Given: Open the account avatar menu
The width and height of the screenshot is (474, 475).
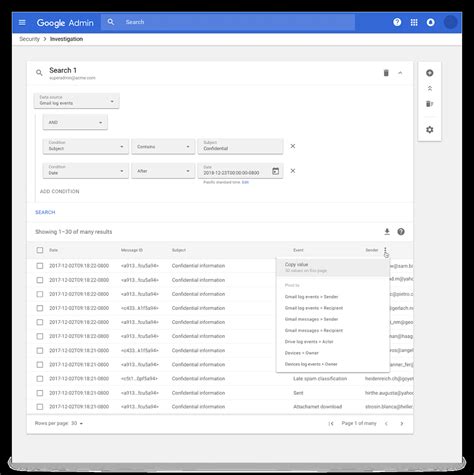Looking at the screenshot, I should click(450, 22).
